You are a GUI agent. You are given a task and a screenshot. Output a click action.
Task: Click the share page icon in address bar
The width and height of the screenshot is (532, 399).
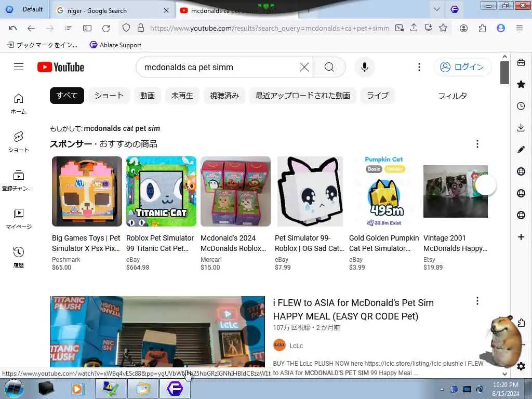414,28
